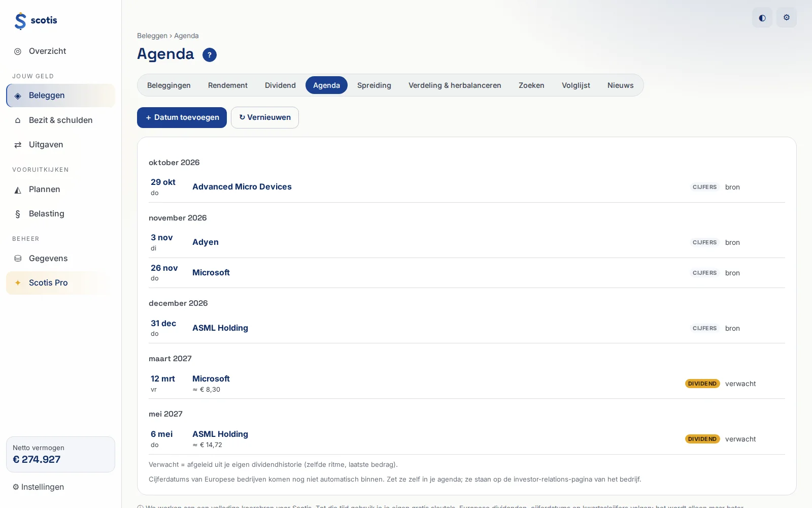The width and height of the screenshot is (812, 508).
Task: Switch to Zoeken tab
Action: [531, 85]
